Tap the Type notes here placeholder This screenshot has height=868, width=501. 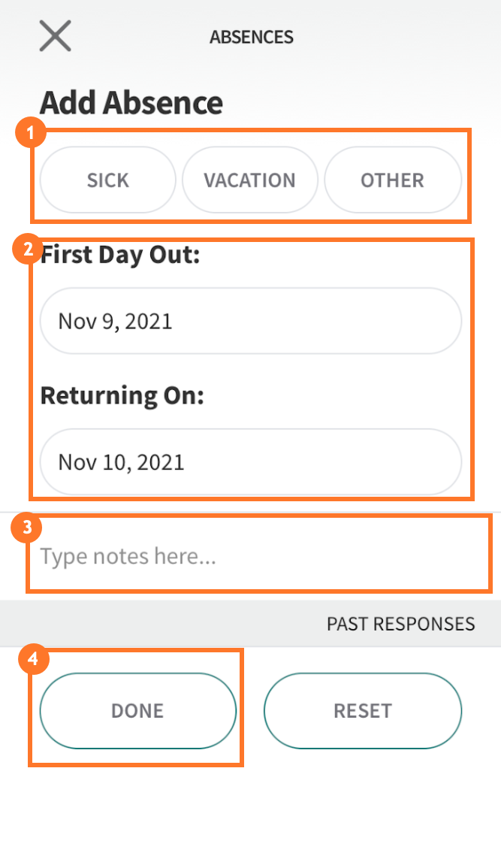pos(128,555)
